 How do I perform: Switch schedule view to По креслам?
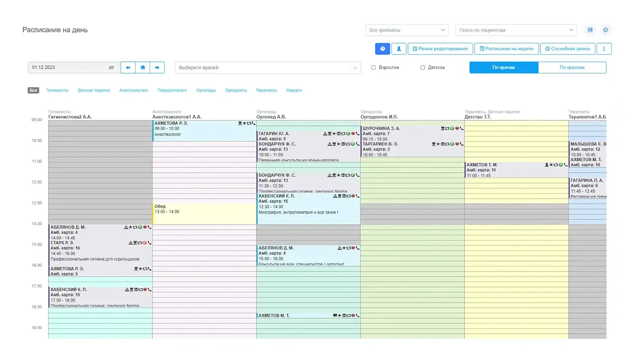point(572,68)
